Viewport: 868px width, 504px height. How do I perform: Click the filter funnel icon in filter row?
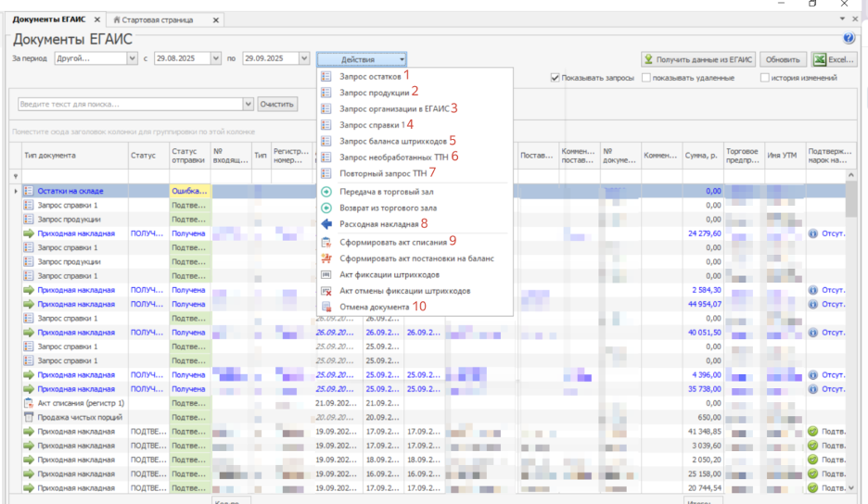pyautogui.click(x=16, y=176)
